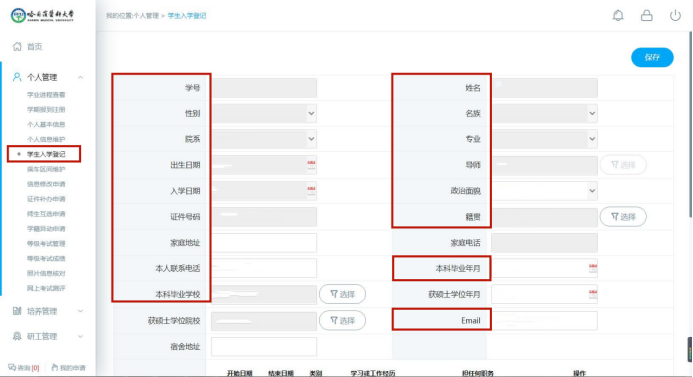
Task: Open 信息修改申请 in sidebar
Action: tap(46, 184)
